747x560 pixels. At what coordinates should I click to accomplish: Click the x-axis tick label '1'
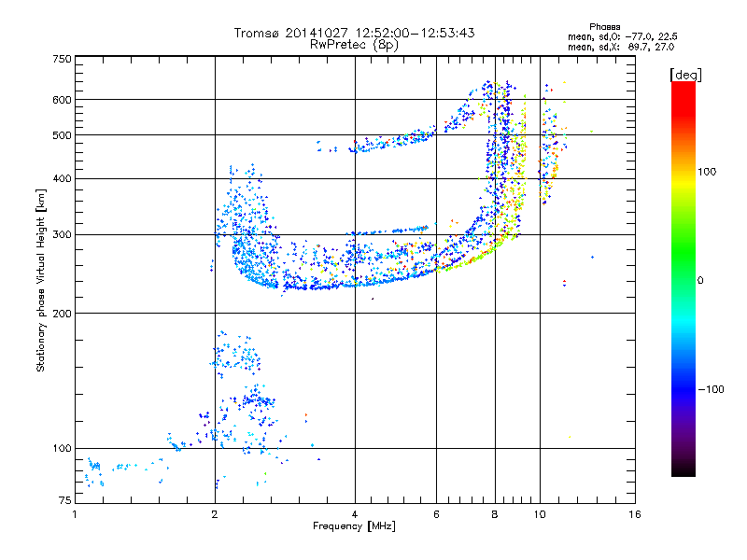75,514
